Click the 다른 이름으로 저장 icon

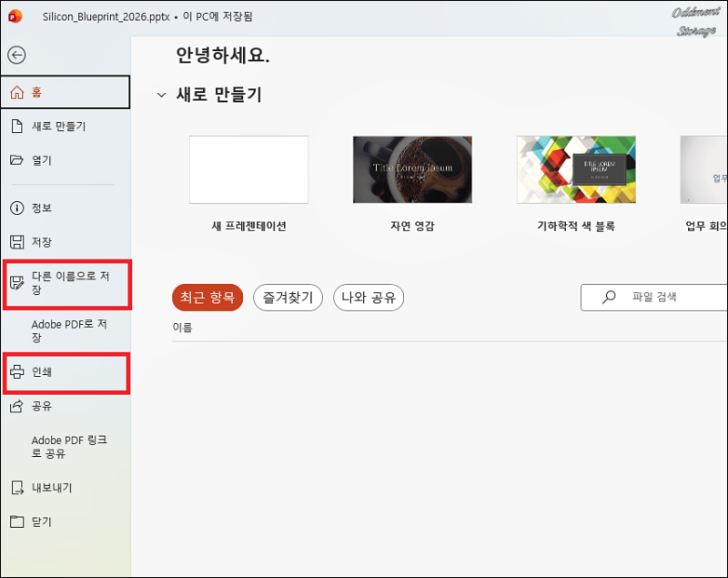pyautogui.click(x=17, y=283)
